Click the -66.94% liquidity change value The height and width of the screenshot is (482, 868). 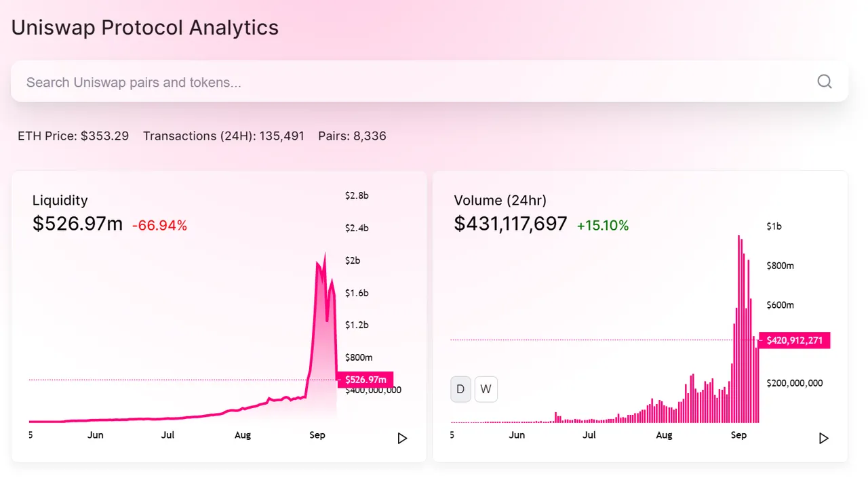(159, 226)
